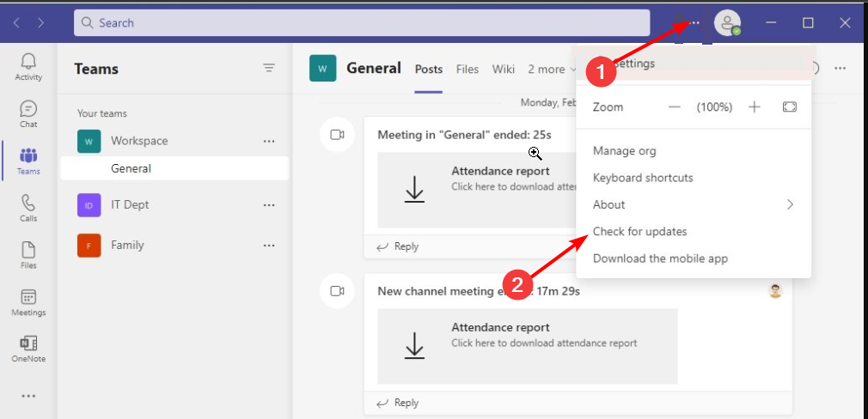The image size is (868, 419).
Task: Click video icon of New channel meeting
Action: click(x=337, y=291)
